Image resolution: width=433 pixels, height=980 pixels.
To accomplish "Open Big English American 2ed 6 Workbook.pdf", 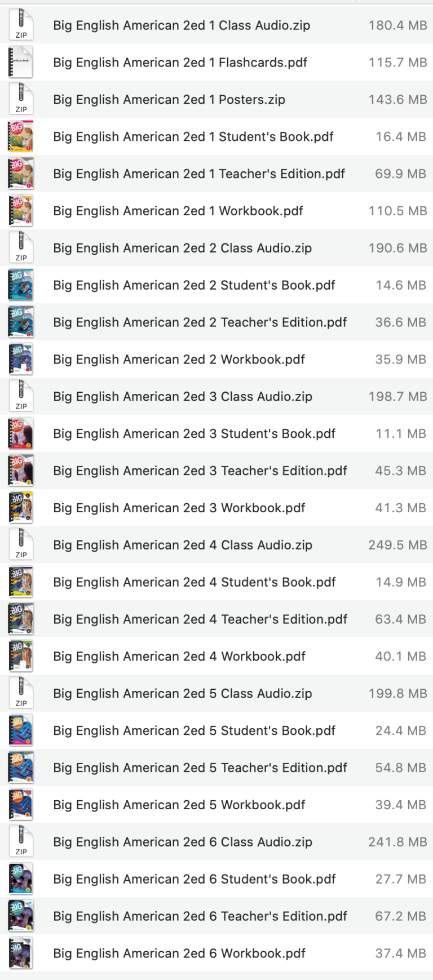I will tap(179, 953).
